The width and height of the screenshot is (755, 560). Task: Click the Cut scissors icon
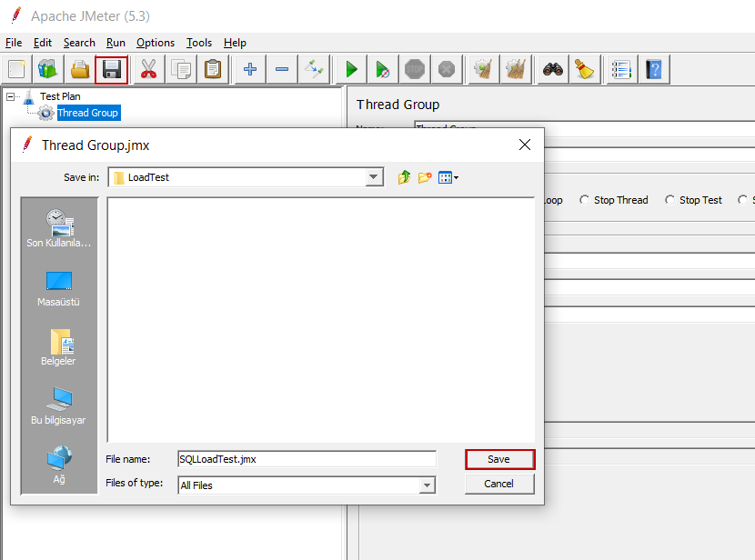pos(149,69)
